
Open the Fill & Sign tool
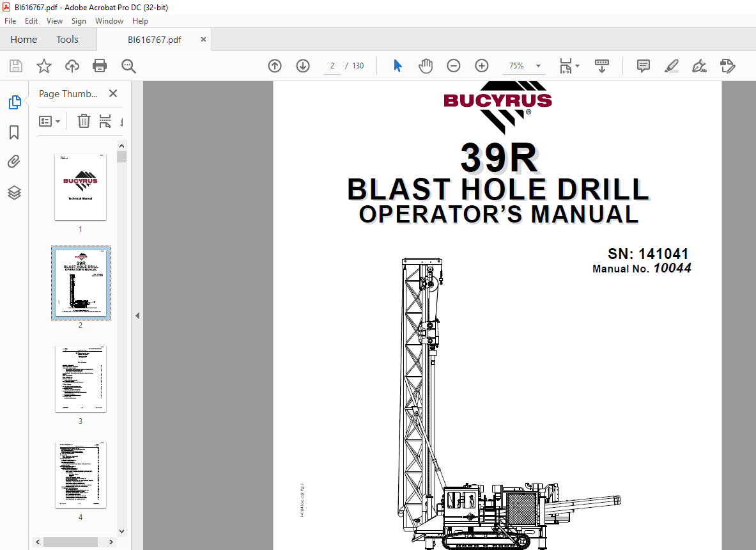[x=699, y=66]
